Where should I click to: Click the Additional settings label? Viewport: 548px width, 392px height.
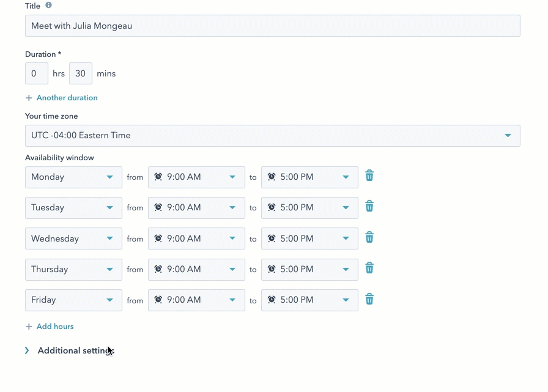[x=76, y=350]
